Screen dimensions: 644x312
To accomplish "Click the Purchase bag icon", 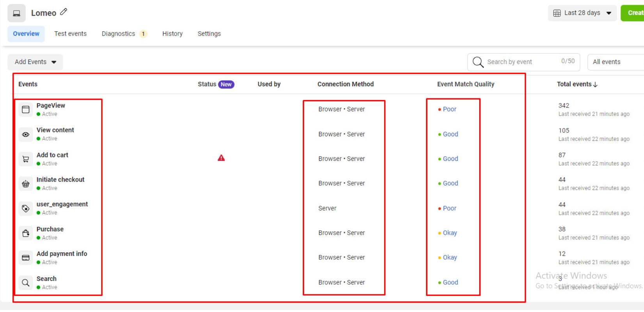I will tap(26, 234).
